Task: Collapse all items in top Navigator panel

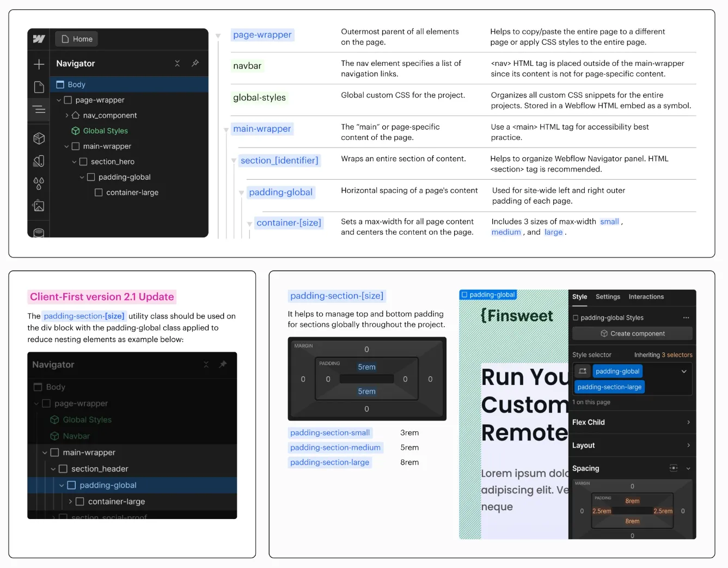Action: pyautogui.click(x=177, y=63)
